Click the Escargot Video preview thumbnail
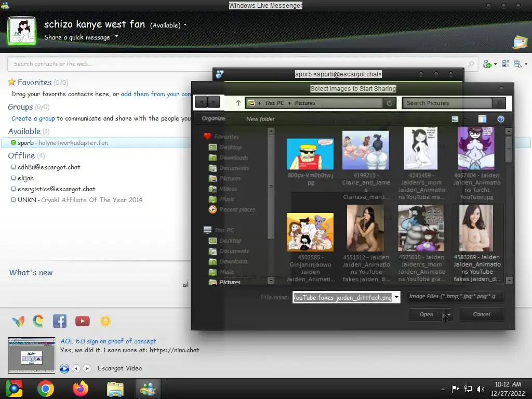The width and height of the screenshot is (532, 399). [32, 355]
